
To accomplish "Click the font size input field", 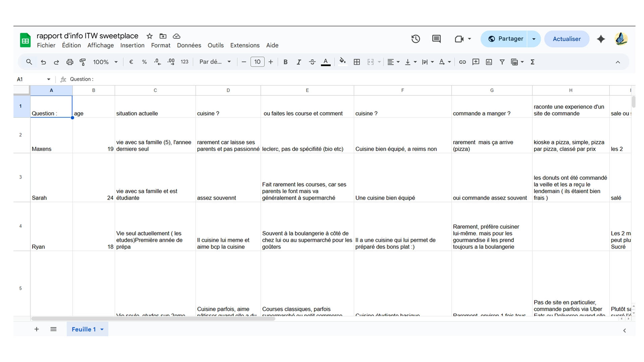I will pyautogui.click(x=257, y=62).
